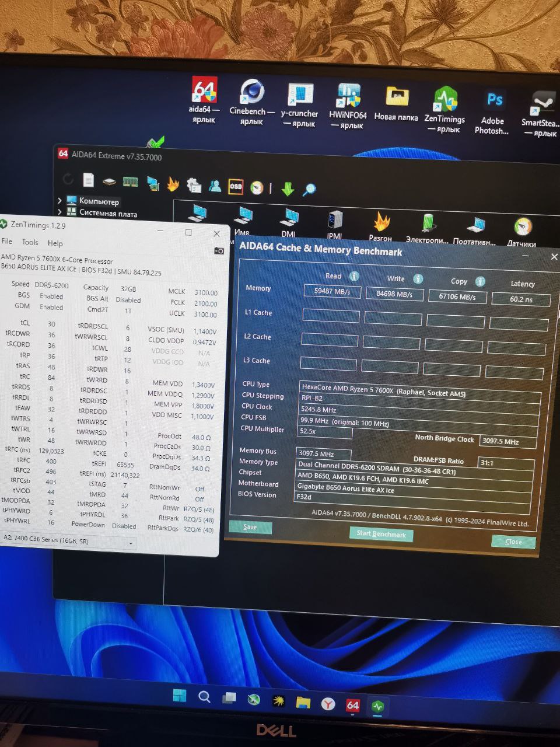The height and width of the screenshot is (747, 560).
Task: Open the HWiNFO64 desktop shortcut
Action: tap(348, 106)
